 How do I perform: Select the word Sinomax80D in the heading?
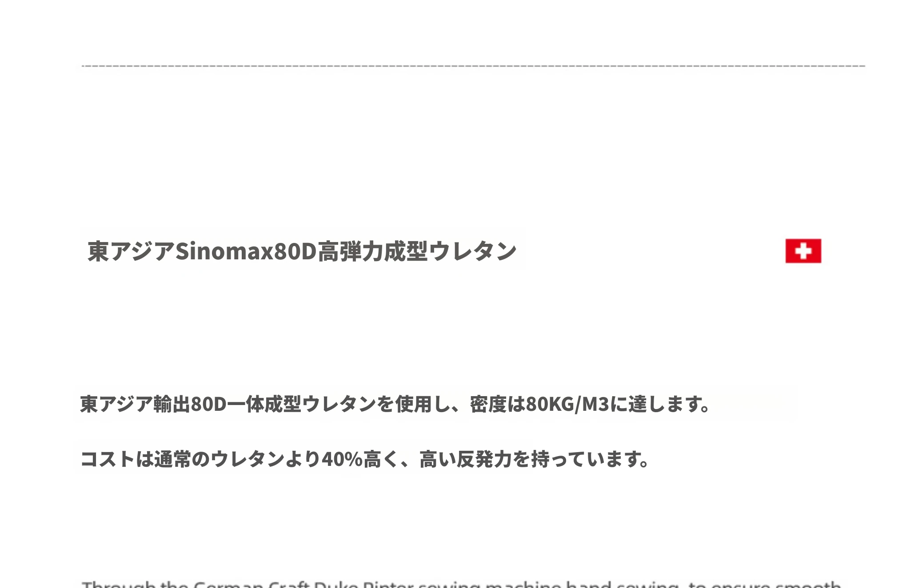click(x=246, y=251)
